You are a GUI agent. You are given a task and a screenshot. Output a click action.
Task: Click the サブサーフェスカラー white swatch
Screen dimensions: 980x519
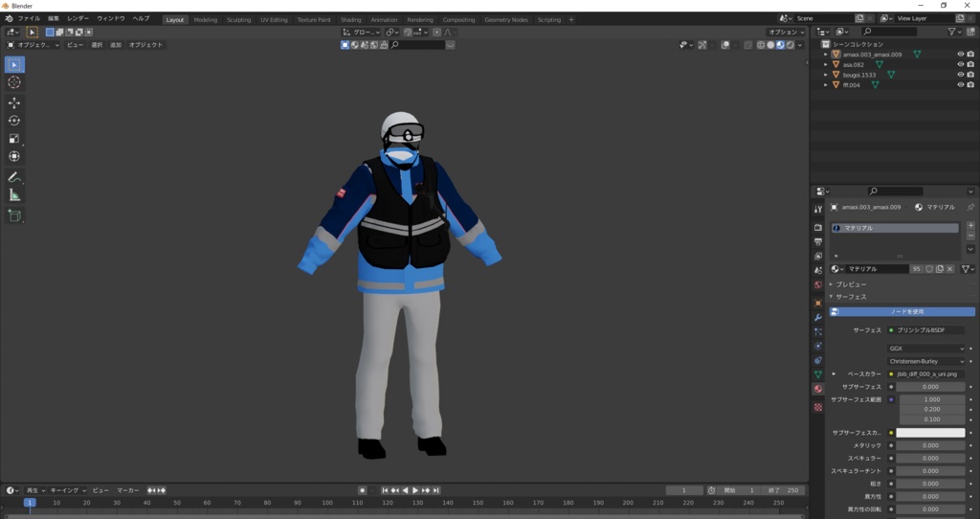point(930,433)
